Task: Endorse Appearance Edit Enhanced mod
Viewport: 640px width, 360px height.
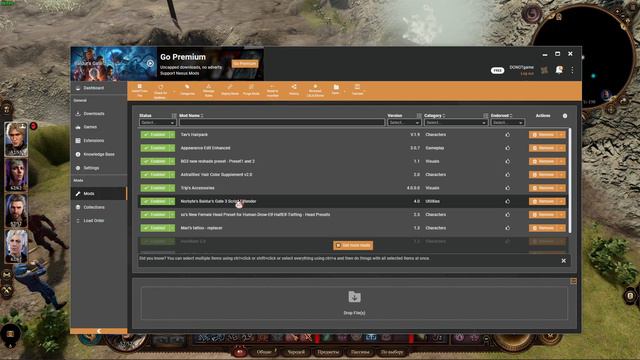Action: [507, 148]
